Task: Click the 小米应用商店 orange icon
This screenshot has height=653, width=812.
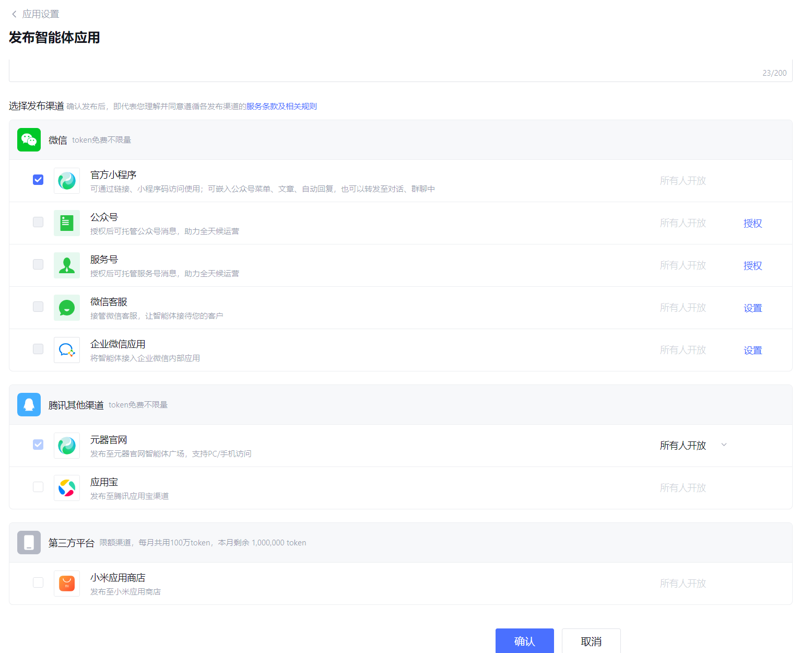Action: pyautogui.click(x=67, y=583)
